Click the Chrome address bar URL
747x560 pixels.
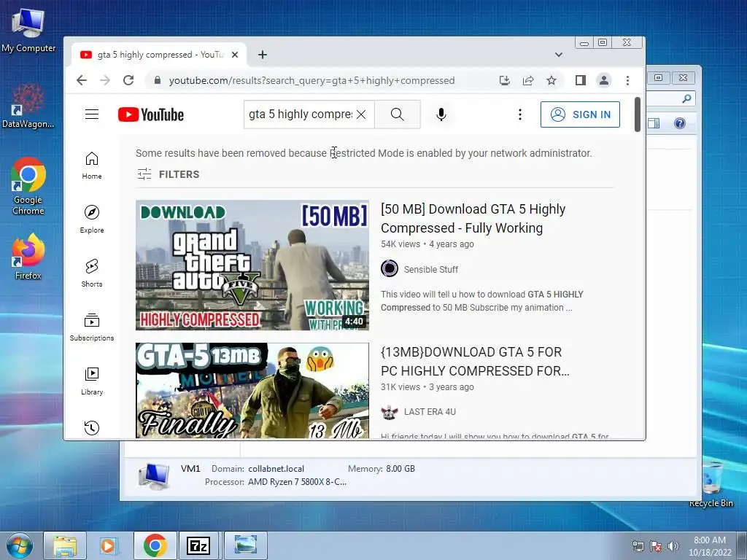coord(311,80)
